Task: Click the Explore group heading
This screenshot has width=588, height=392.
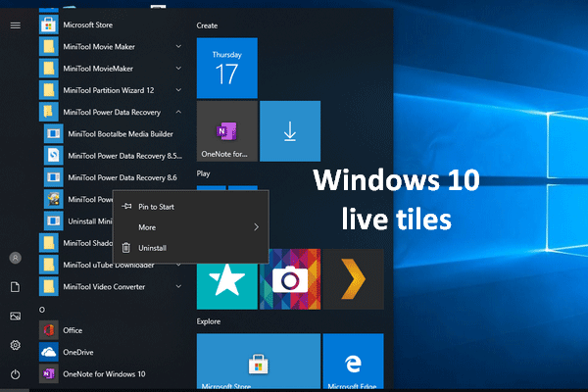Action: (x=209, y=321)
